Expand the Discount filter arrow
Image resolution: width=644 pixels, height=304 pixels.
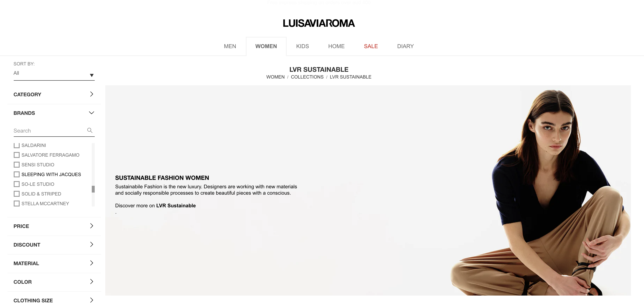pos(92,244)
